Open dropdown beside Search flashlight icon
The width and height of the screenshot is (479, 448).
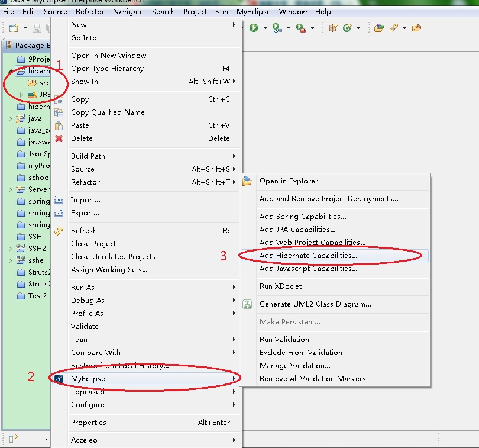[x=404, y=28]
